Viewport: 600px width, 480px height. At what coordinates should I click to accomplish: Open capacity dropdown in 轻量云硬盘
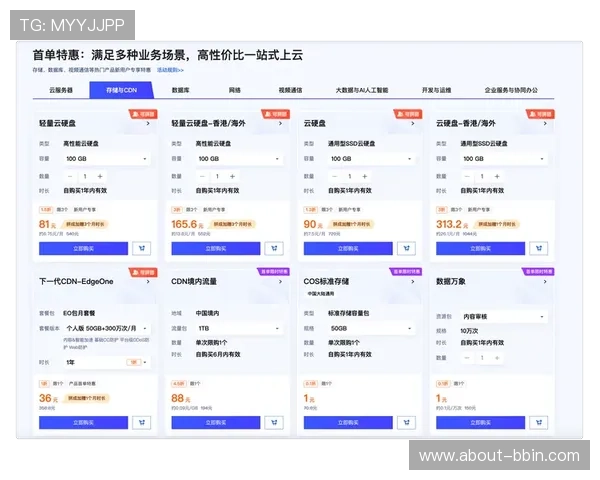coord(106,159)
